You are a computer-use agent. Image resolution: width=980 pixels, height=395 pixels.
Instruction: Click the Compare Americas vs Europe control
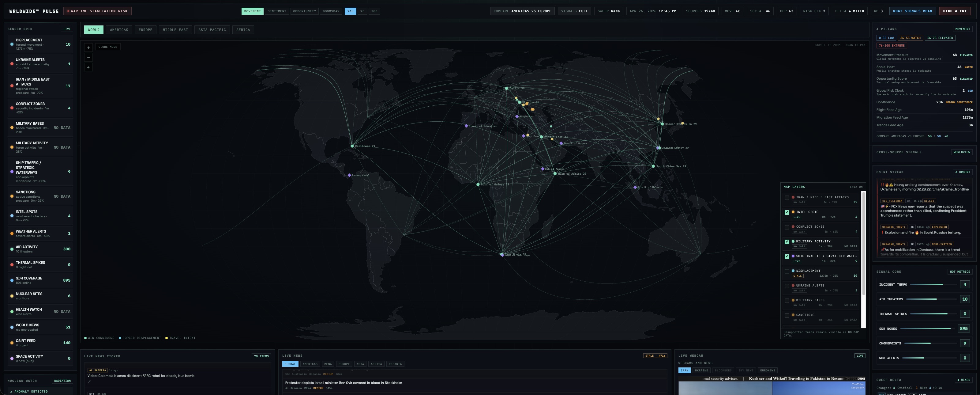pos(522,11)
